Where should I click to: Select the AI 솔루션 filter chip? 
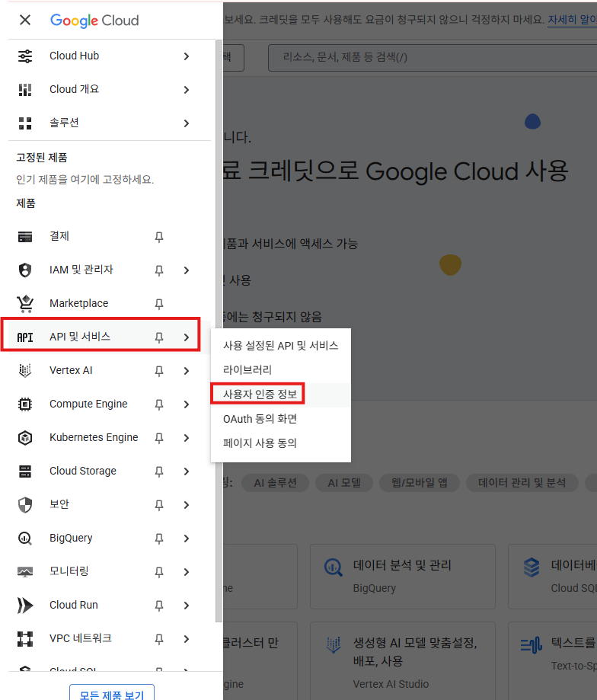click(276, 483)
